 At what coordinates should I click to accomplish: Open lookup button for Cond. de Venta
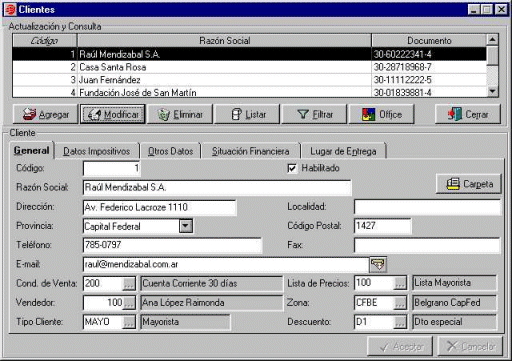pyautogui.click(x=129, y=284)
